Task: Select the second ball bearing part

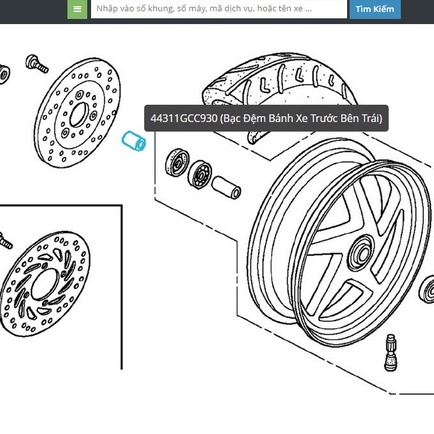Action: coord(199,174)
